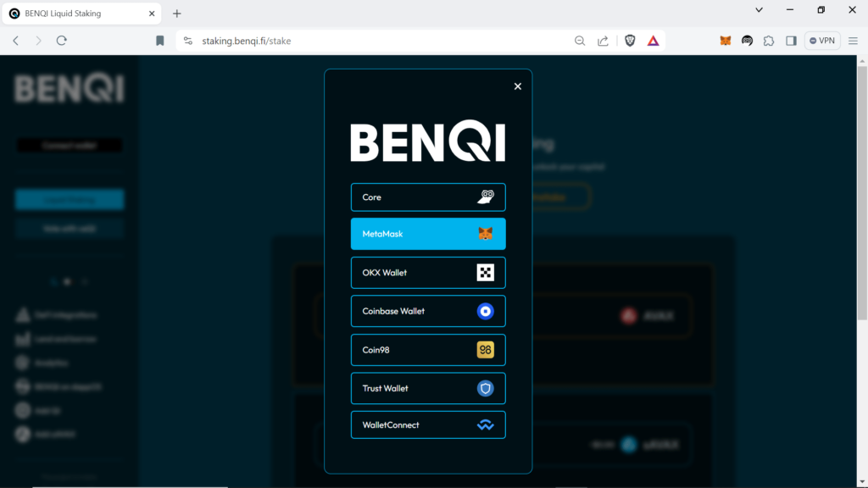Select WalletConnect option
The height and width of the screenshot is (488, 868).
[428, 425]
